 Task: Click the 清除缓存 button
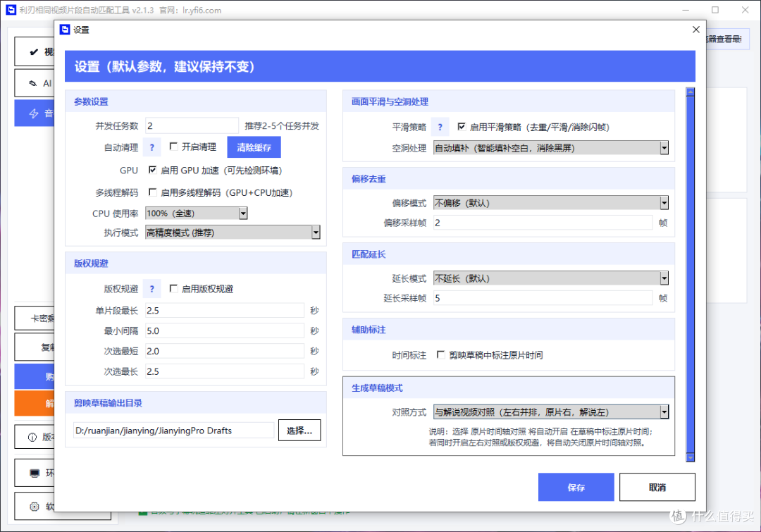[x=254, y=147]
